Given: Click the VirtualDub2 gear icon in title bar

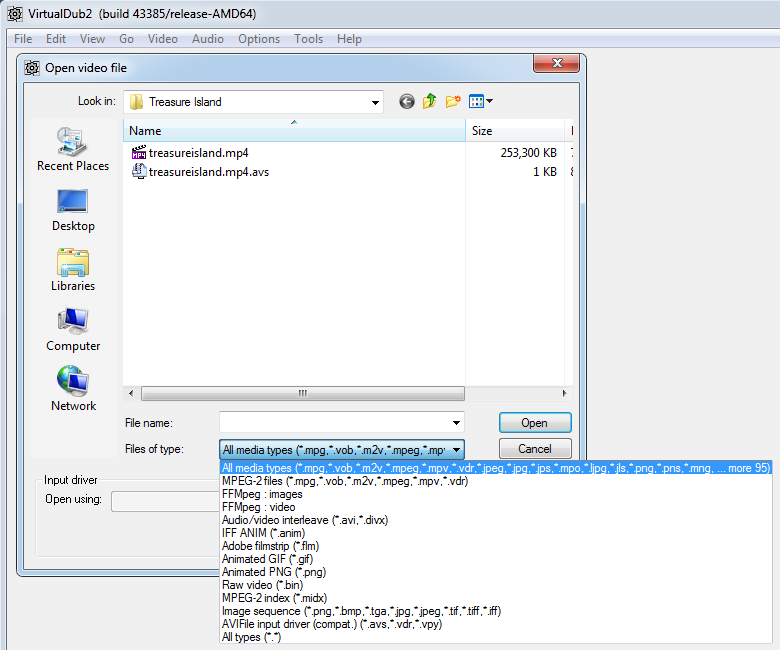Looking at the screenshot, I should coord(15,14).
